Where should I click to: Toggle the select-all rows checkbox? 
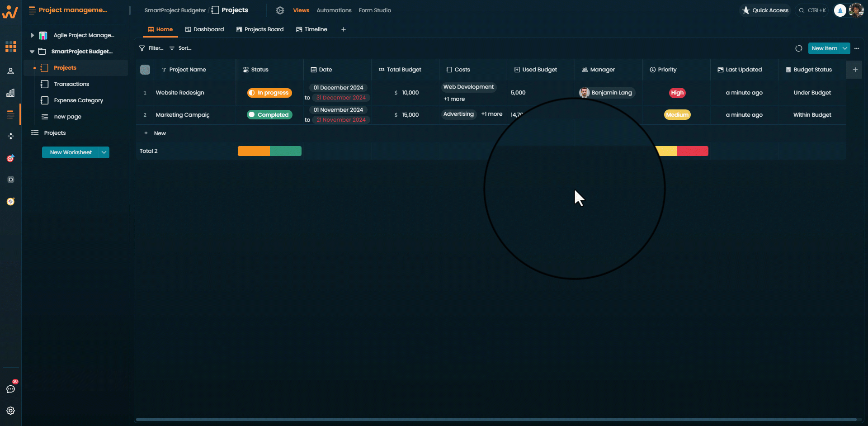coord(145,70)
